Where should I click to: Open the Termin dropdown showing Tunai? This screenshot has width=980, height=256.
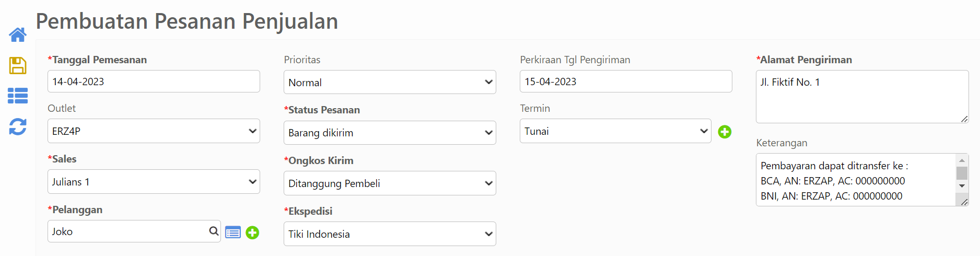click(615, 131)
